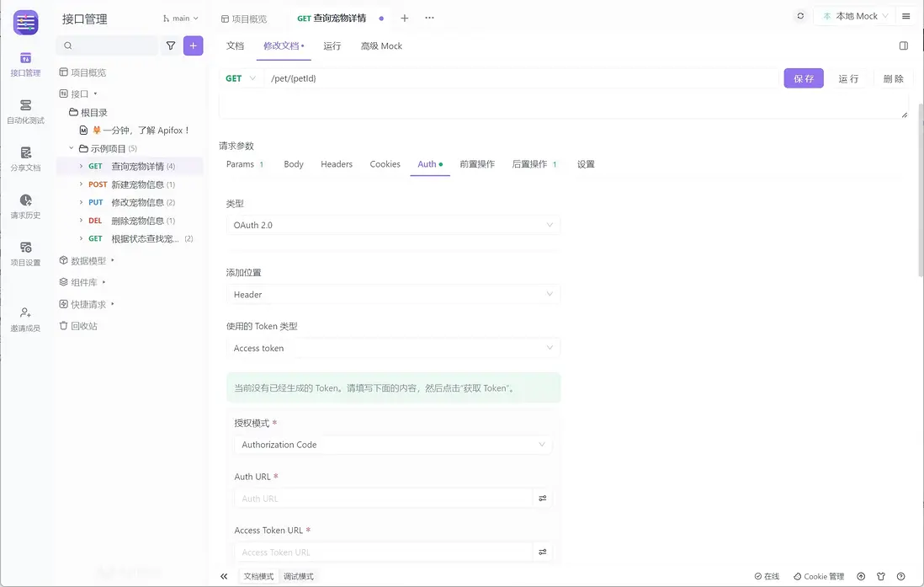The image size is (924, 587).
Task: Click the Auth URL input field
Action: pyautogui.click(x=384, y=499)
